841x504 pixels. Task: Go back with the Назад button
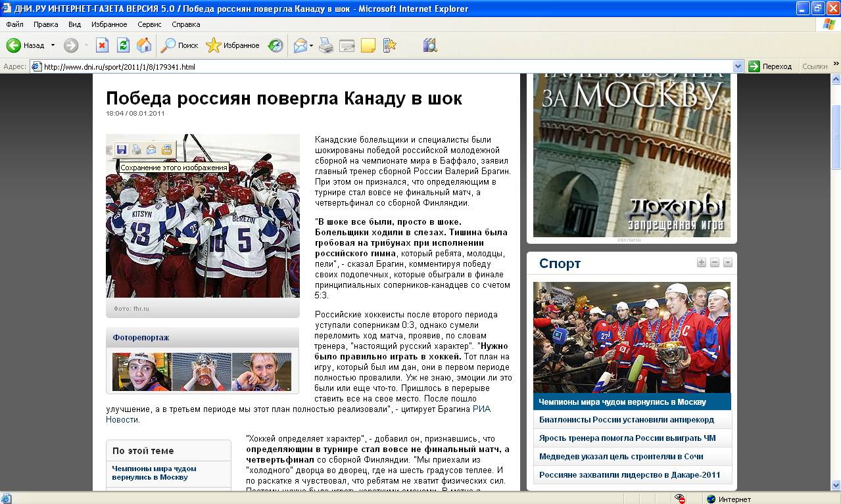[x=25, y=45]
